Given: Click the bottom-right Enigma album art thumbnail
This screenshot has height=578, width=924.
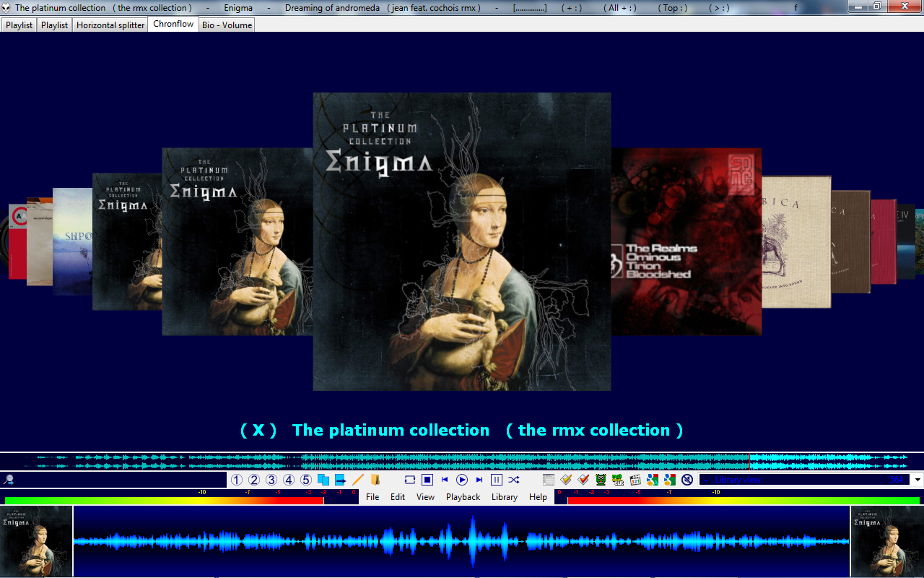Looking at the screenshot, I should point(887,541).
